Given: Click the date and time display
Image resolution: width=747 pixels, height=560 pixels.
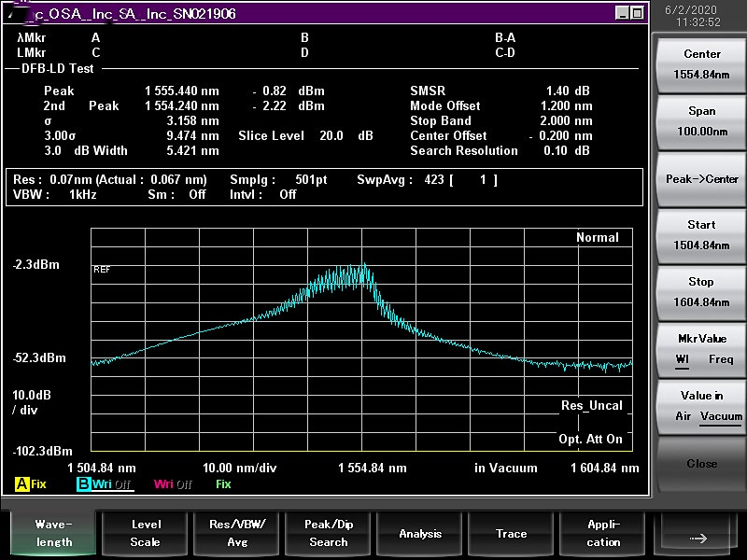Looking at the screenshot, I should click(693, 16).
